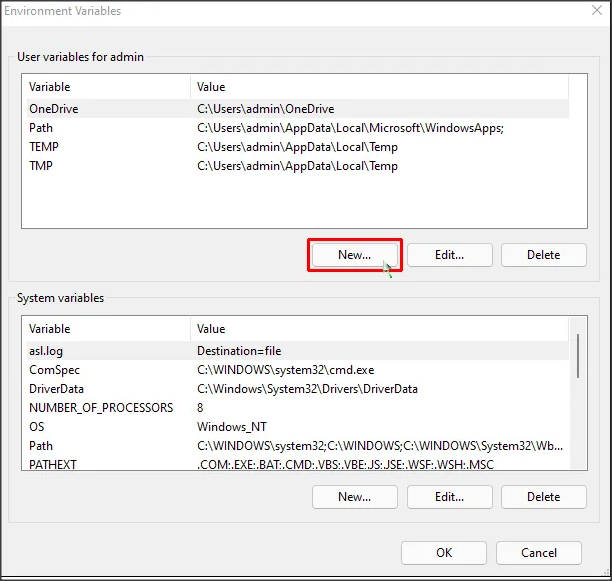Click Edit button for system variables

(449, 497)
